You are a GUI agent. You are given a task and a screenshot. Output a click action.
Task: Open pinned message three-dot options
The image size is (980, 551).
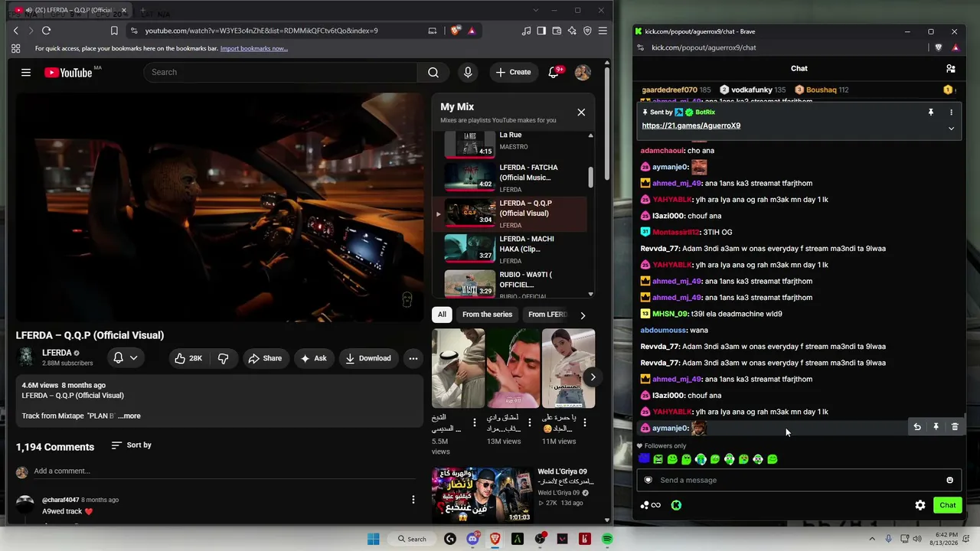click(951, 112)
